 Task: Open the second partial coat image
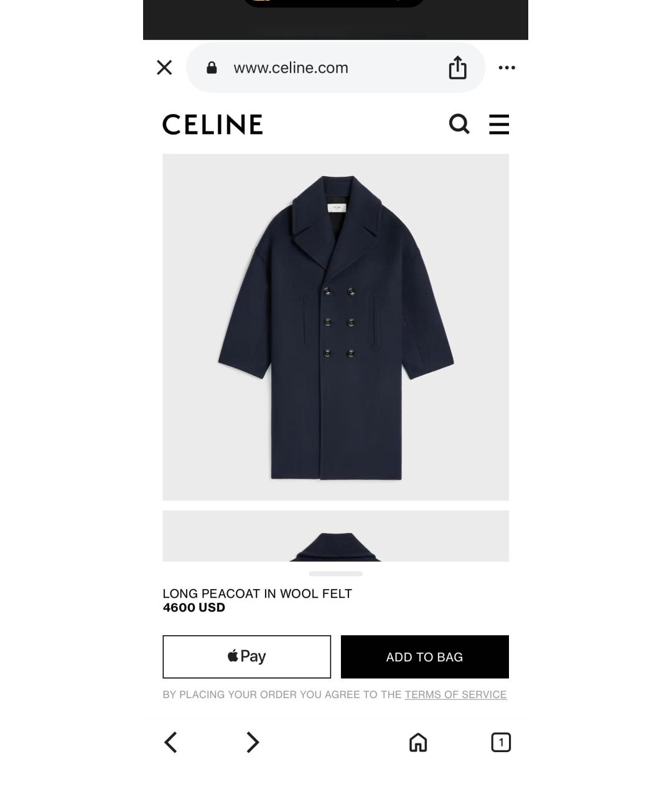[x=335, y=536]
